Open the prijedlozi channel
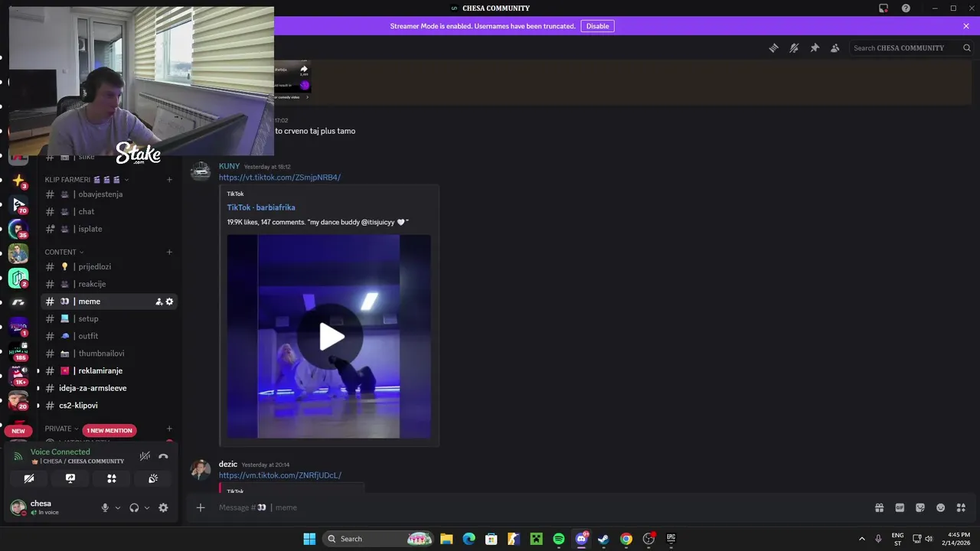The width and height of the screenshot is (980, 551). 109,266
